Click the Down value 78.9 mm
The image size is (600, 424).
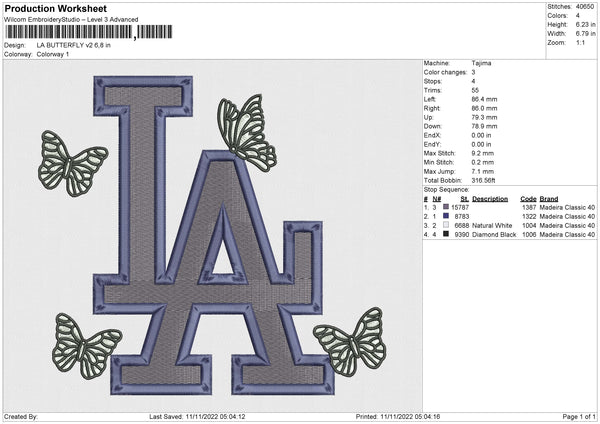click(484, 126)
